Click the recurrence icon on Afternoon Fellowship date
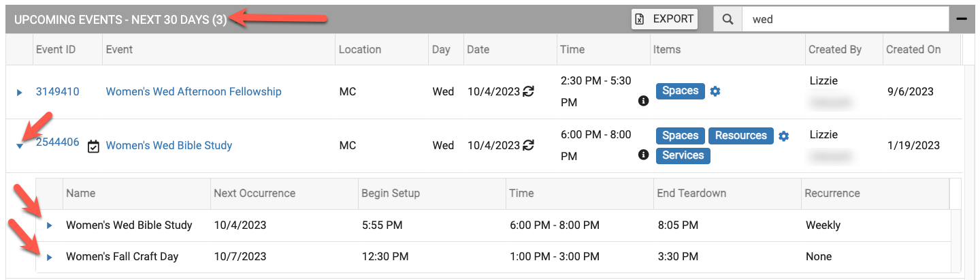The image size is (980, 280). click(529, 91)
